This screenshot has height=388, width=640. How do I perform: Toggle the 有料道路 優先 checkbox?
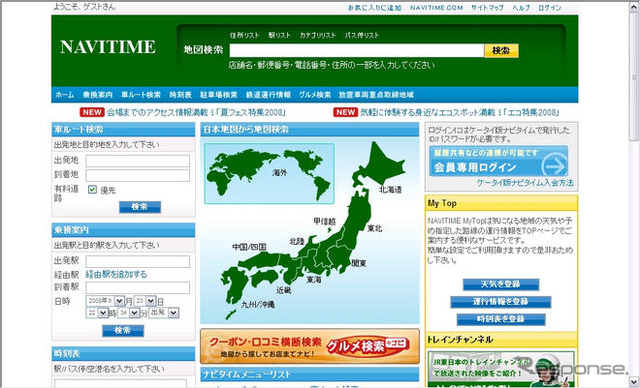point(93,189)
